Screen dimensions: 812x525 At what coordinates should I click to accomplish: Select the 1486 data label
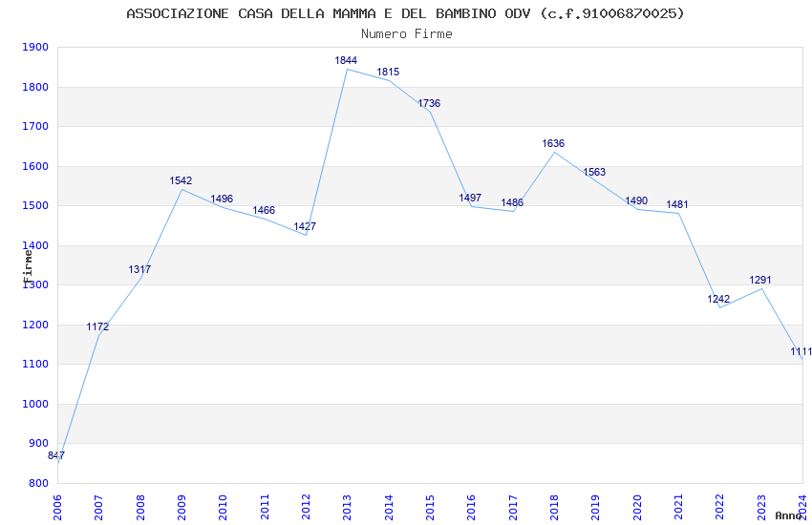pos(512,202)
